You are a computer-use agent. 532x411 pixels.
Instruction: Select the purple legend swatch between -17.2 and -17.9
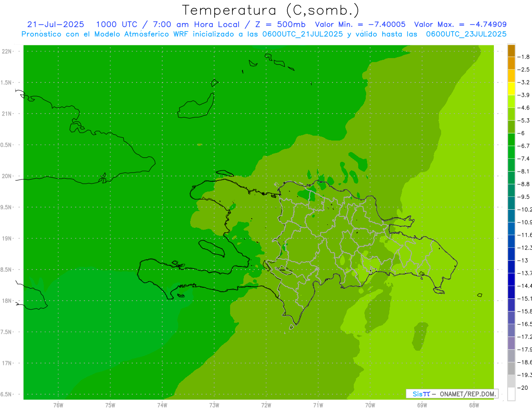(x=511, y=343)
